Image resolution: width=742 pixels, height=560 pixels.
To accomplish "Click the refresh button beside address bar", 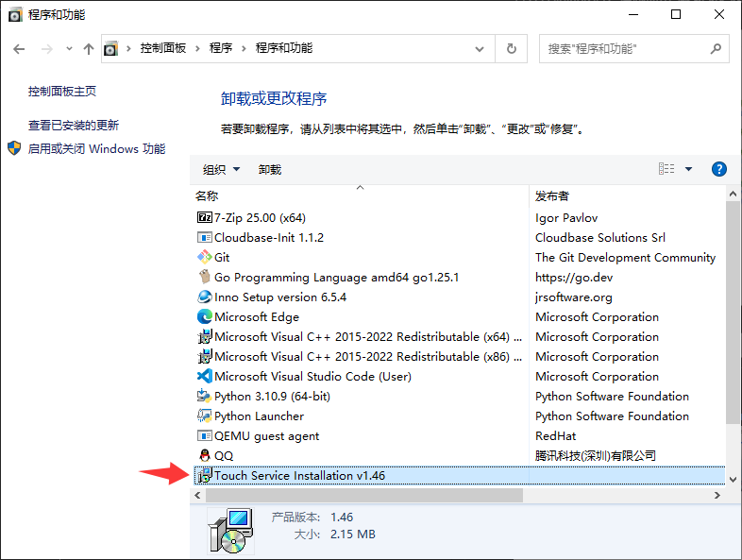I will (x=512, y=48).
